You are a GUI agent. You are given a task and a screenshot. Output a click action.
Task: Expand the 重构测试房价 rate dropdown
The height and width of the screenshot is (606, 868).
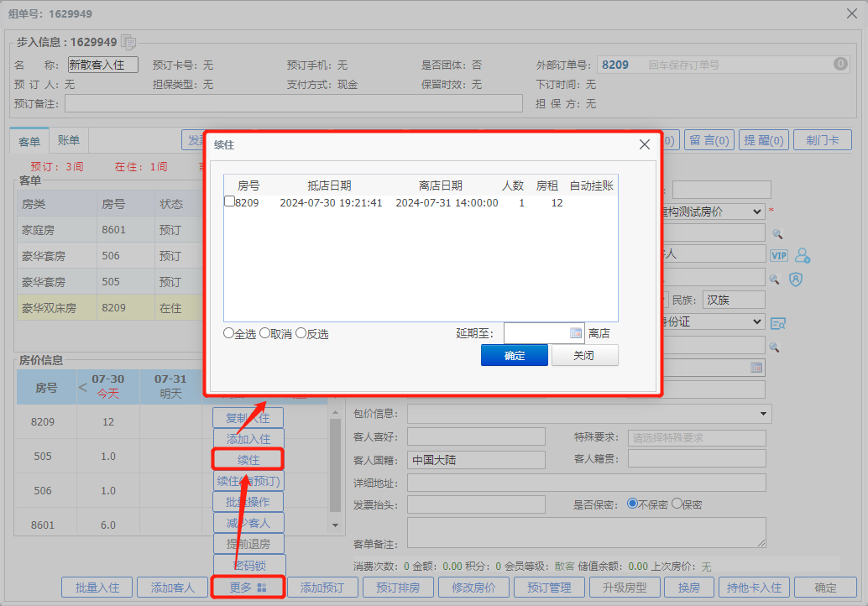coord(757,212)
